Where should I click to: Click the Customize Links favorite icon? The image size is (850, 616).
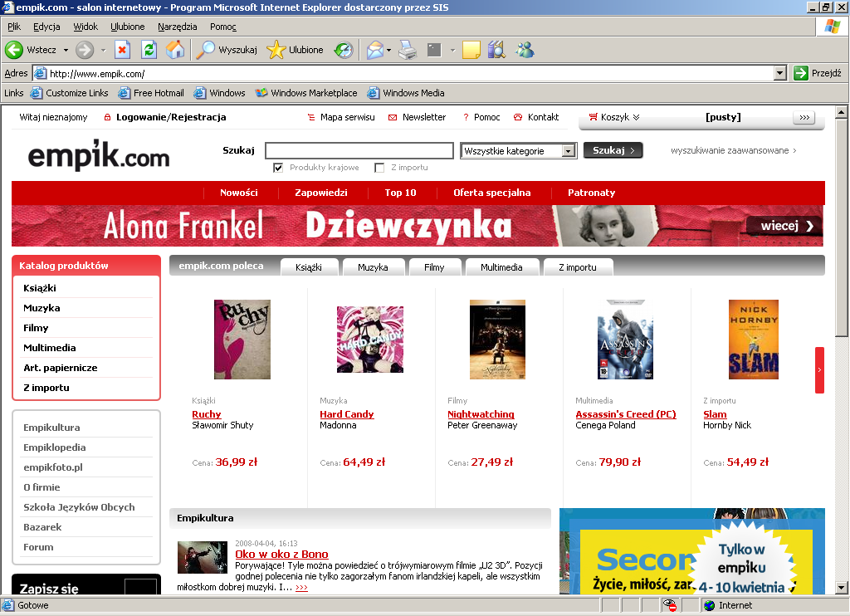coord(37,93)
